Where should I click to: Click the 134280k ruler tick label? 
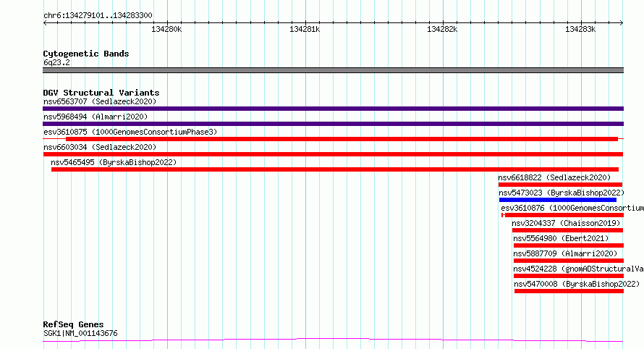166,29
